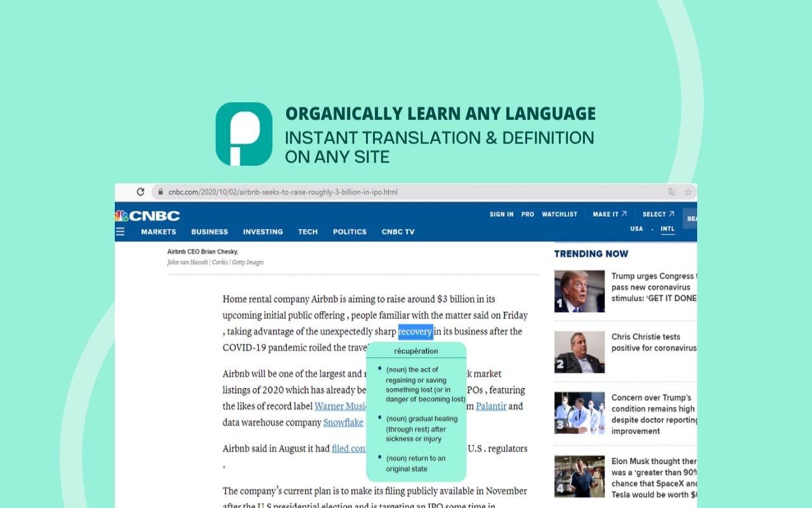Bookmark page with the star icon
This screenshot has height=508, width=812.
pos(688,192)
